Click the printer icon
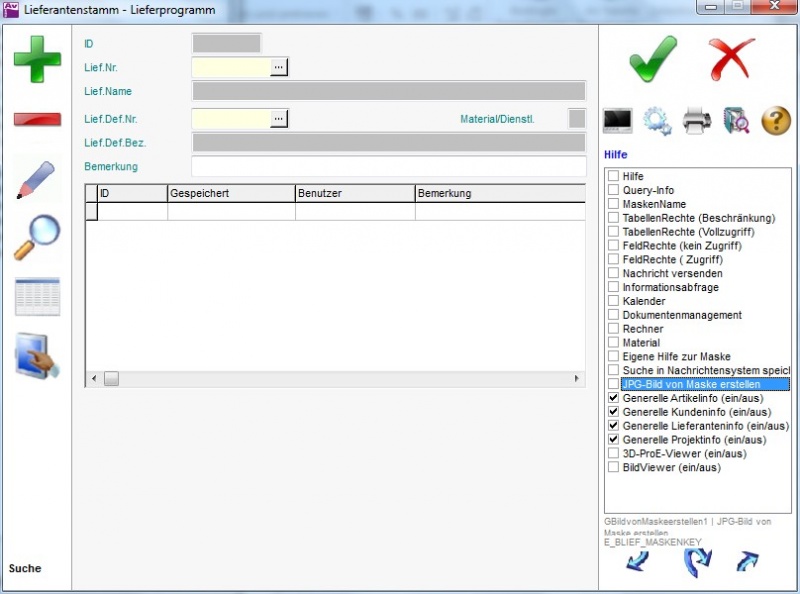The image size is (800, 594). 697,121
